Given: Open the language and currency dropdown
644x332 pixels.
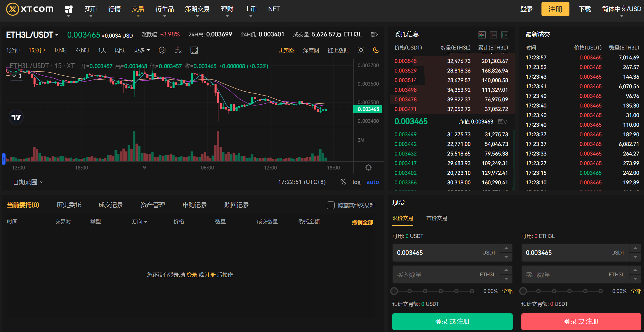Looking at the screenshot, I should [621, 10].
